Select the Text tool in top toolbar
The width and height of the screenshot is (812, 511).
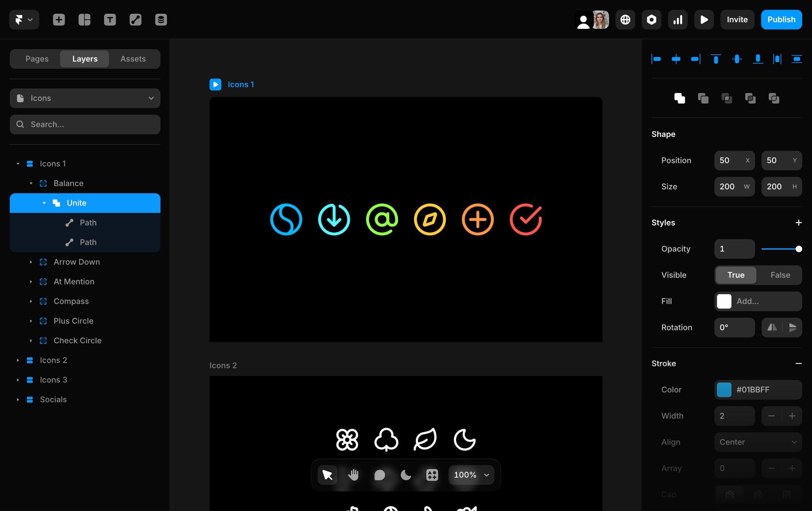[x=110, y=20]
